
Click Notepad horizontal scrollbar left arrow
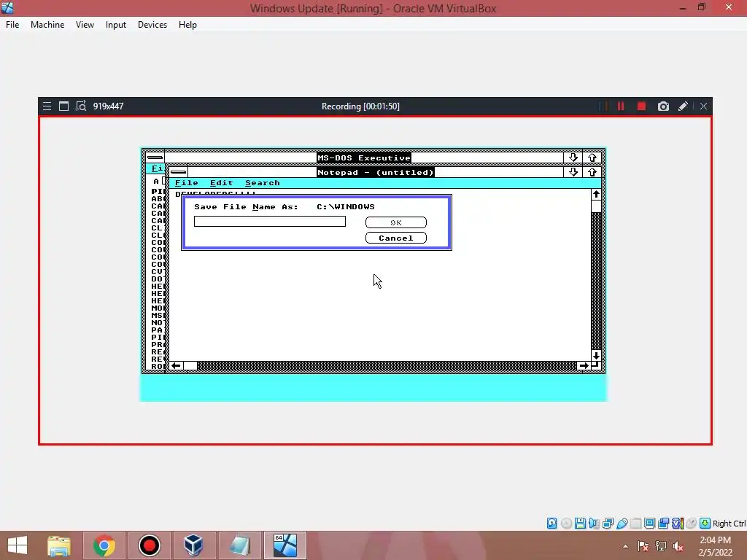(x=176, y=366)
